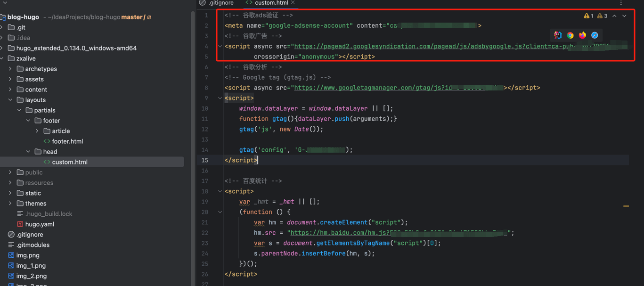The width and height of the screenshot is (644, 286).
Task: Jump to previous highlighted error arrow
Action: coord(615,16)
